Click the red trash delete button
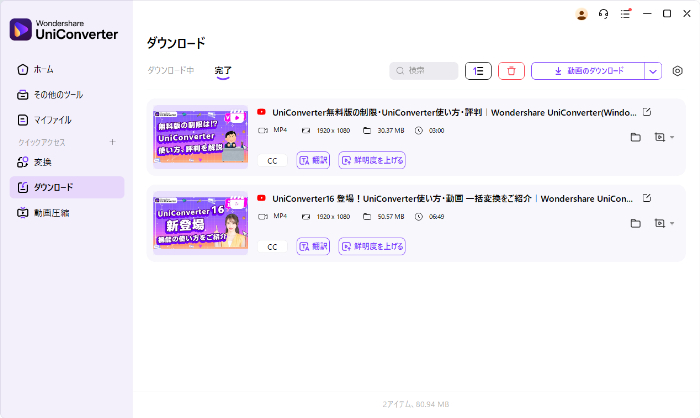Image resolution: width=700 pixels, height=418 pixels. coord(511,71)
